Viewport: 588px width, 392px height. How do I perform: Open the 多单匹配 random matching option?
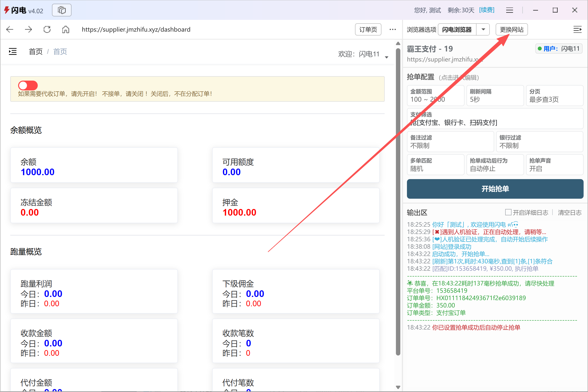coord(436,164)
